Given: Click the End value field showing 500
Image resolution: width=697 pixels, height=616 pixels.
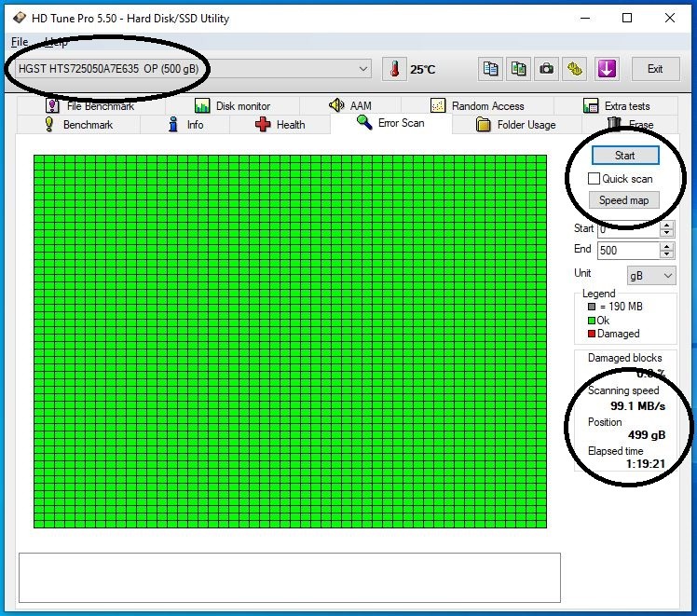Looking at the screenshot, I should tap(629, 251).
